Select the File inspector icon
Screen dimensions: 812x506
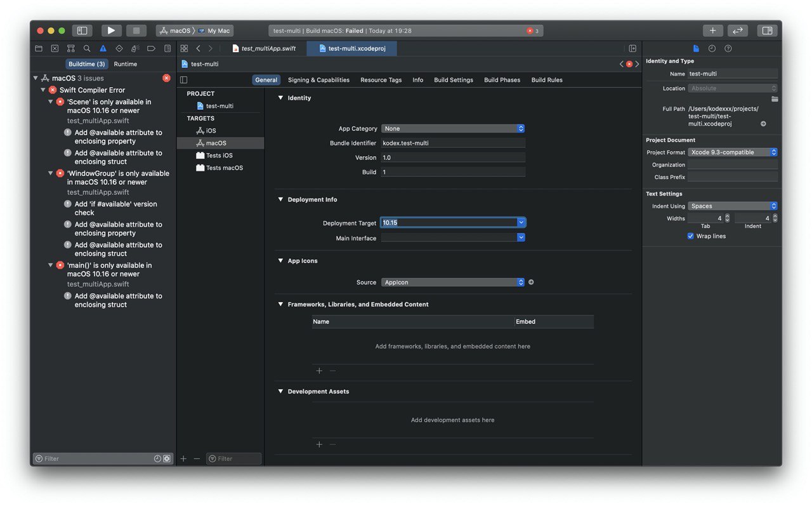[696, 48]
